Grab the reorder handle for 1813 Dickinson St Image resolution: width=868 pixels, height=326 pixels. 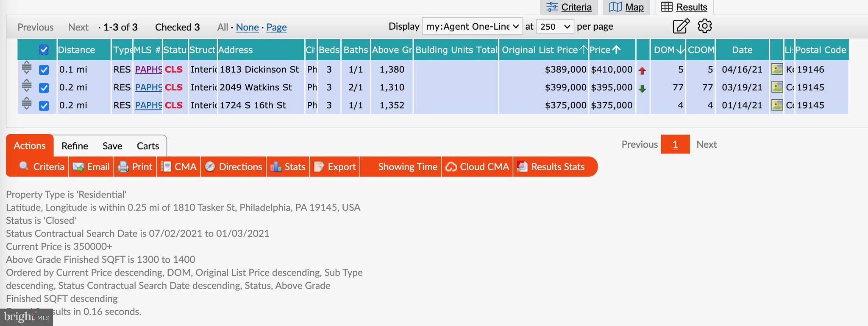point(26,67)
